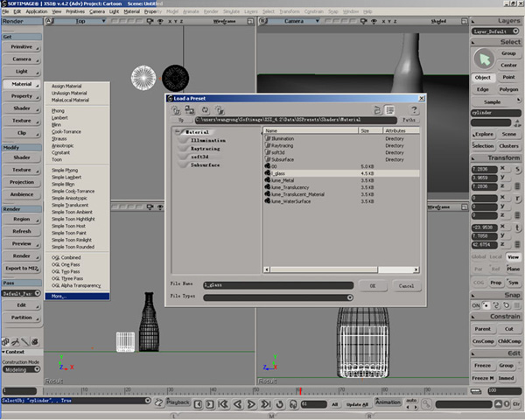Go to first frame in playback controls
Screen dimensions: 525x420
tap(223, 404)
